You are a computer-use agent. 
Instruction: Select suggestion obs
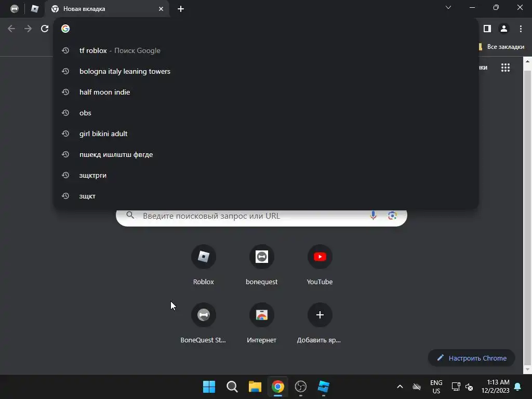click(x=266, y=113)
